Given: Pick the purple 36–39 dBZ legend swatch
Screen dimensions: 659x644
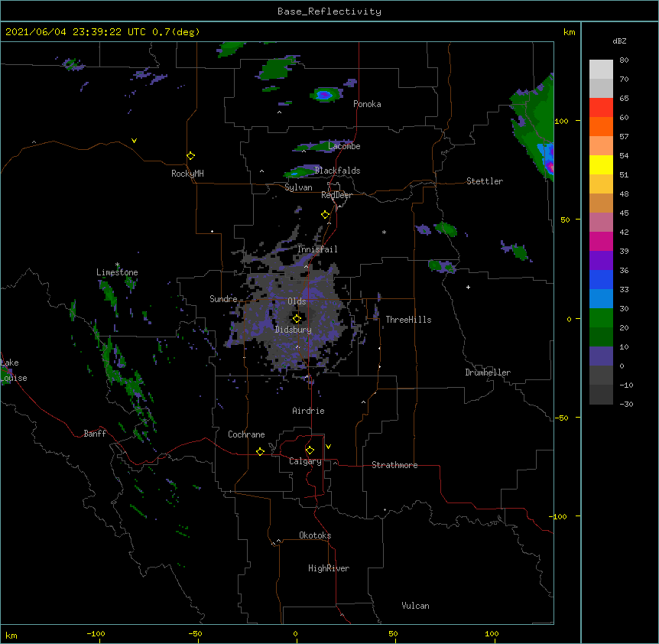Looking at the screenshot, I should 601,261.
